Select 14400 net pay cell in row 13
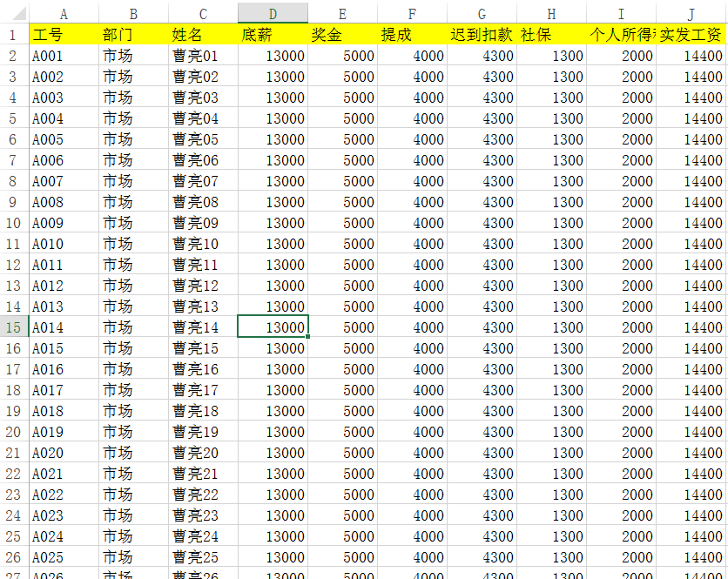The image size is (728, 579). pyautogui.click(x=691, y=286)
